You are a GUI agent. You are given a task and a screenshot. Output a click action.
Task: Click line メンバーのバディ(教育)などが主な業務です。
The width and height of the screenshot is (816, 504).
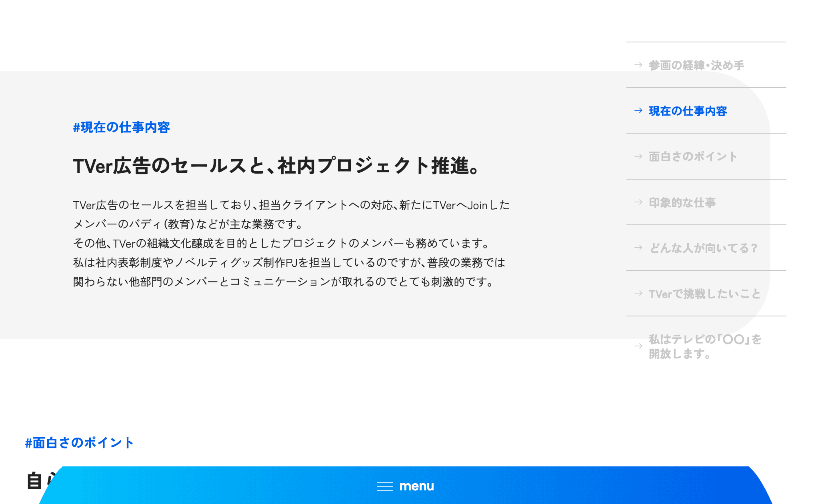[188, 224]
